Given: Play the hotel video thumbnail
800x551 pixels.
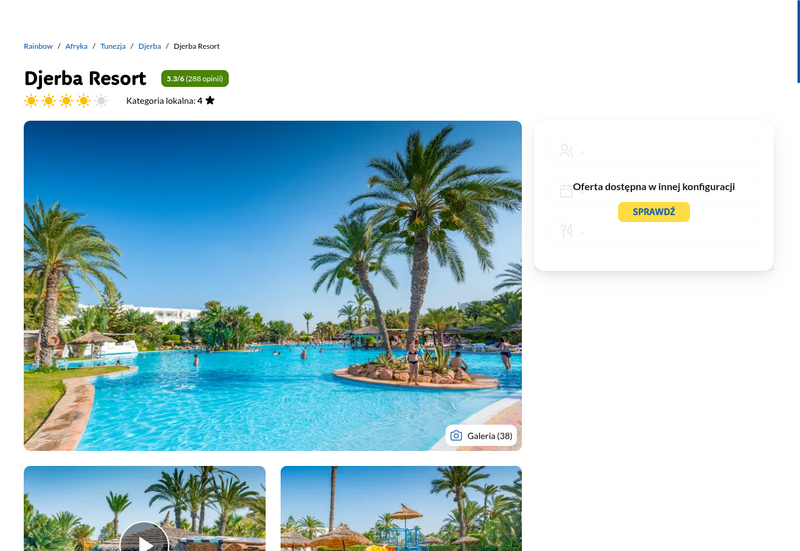Looking at the screenshot, I should coord(144,540).
